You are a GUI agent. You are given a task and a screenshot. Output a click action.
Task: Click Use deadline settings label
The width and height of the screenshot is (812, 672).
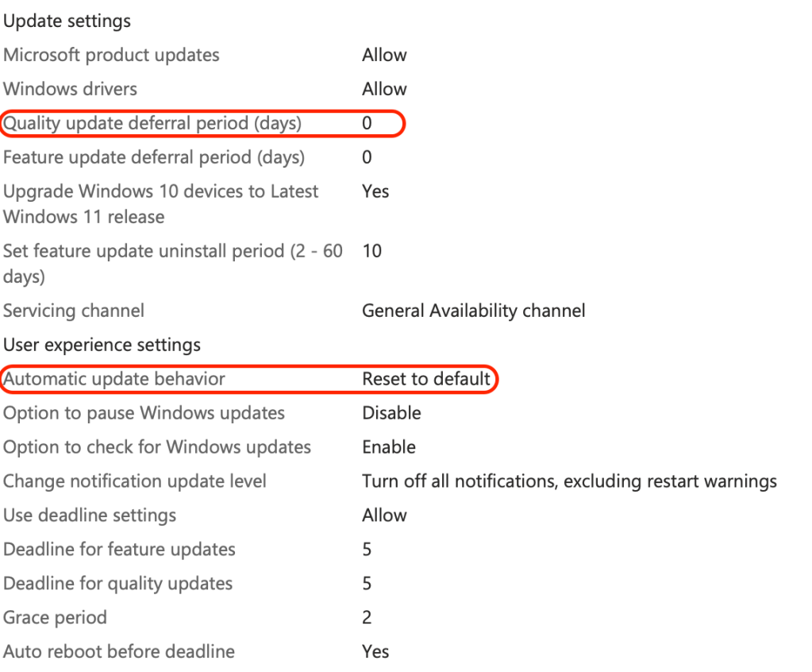pos(90,516)
